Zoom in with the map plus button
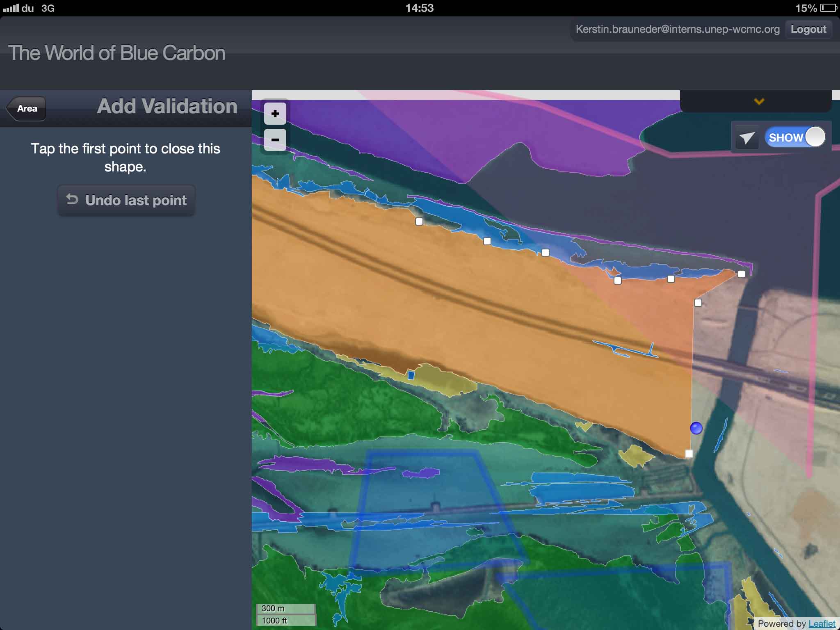Viewport: 840px width, 630px height. pos(275,114)
